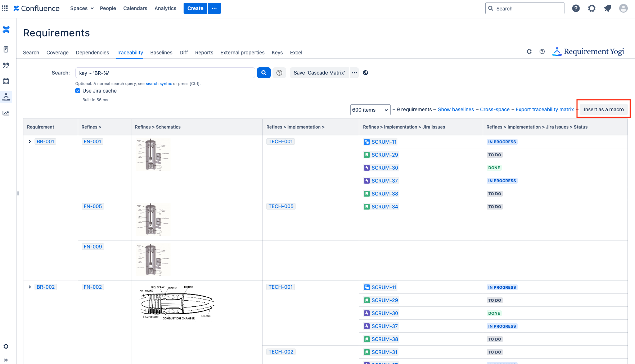Expand the BR-001 requirement row

point(30,141)
